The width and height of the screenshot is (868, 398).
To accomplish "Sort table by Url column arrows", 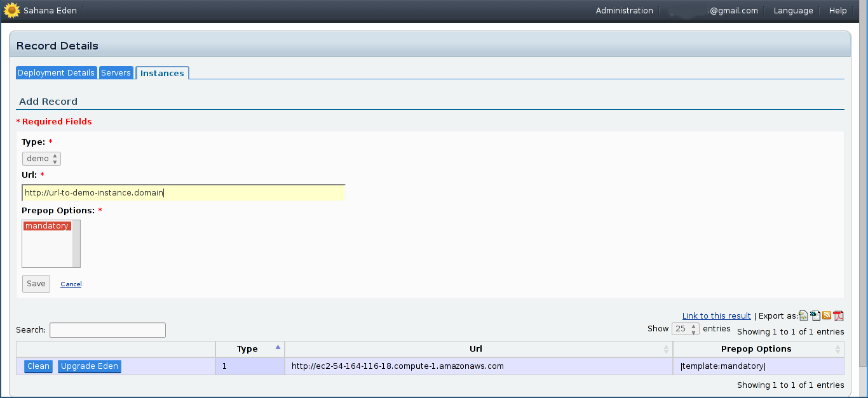I will tap(666, 349).
